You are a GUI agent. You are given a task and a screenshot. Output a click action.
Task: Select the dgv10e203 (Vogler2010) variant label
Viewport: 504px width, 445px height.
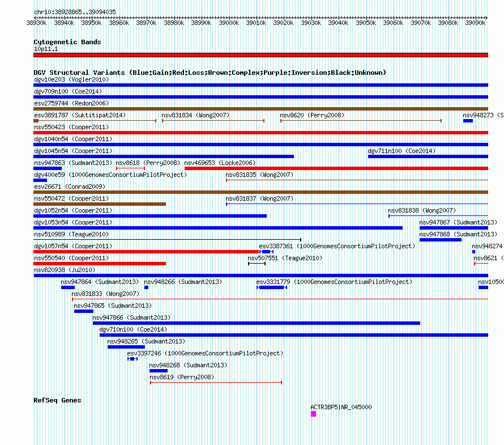click(x=71, y=79)
